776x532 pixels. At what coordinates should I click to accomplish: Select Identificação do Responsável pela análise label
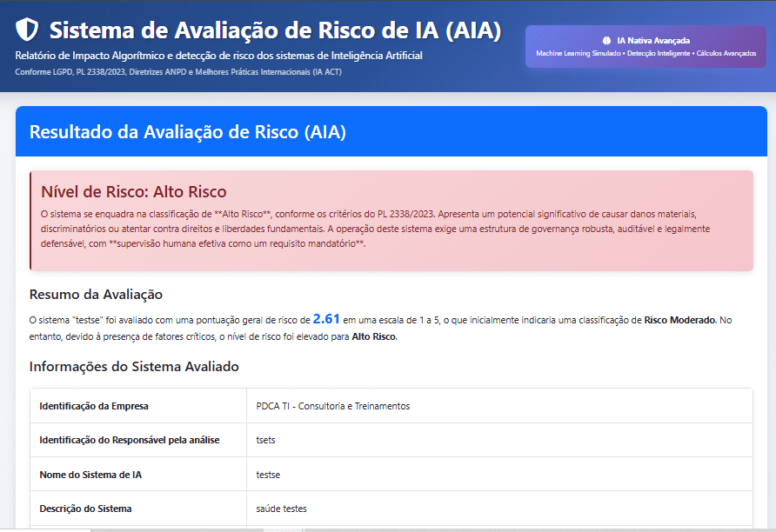coord(129,440)
